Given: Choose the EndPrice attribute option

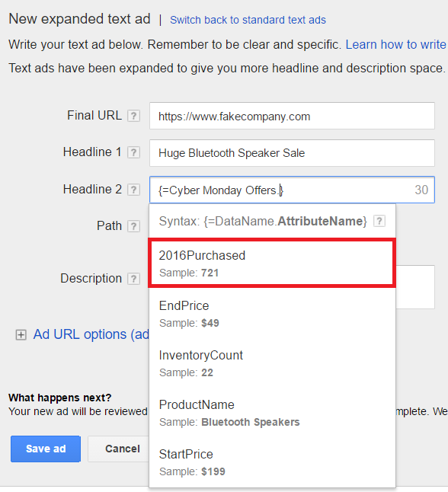Looking at the screenshot, I should click(x=272, y=314).
